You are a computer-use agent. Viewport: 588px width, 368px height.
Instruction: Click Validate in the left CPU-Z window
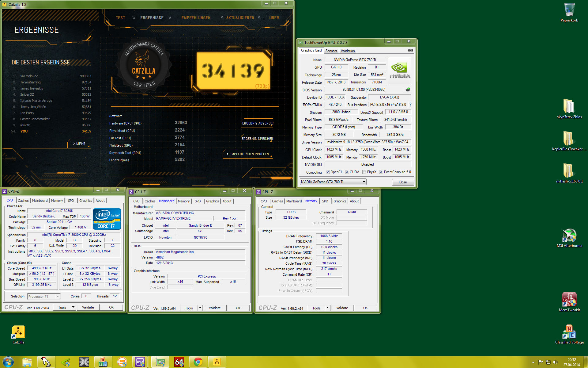[88, 307]
